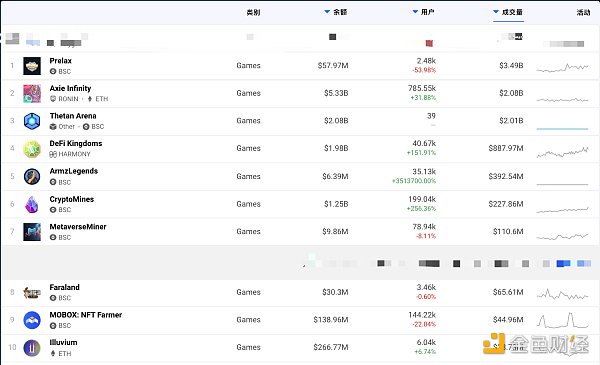Click the Other chain icon under Thetan Arena
The width and height of the screenshot is (600, 365).
(x=53, y=127)
